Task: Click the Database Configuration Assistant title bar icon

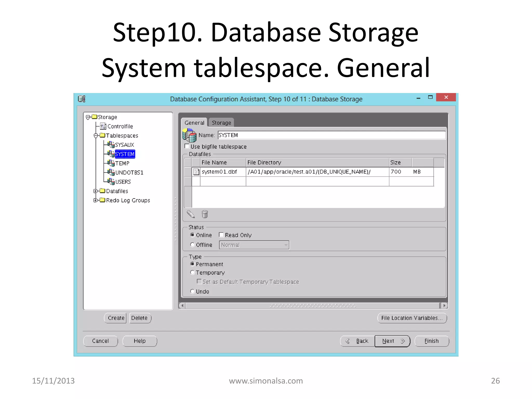Action: 82,99
